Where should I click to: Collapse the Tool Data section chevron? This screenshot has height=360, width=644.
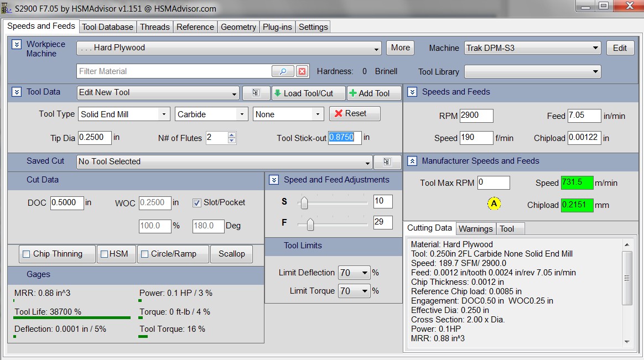coord(17,92)
